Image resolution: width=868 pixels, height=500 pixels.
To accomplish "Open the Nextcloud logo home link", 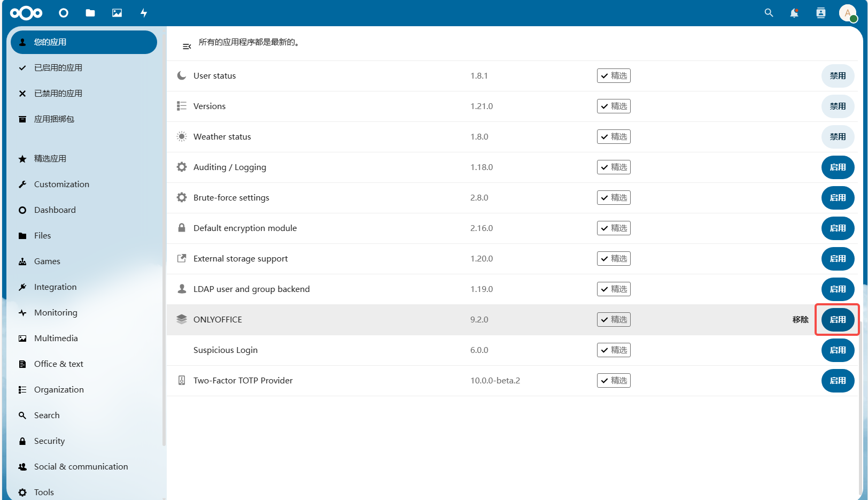I will coord(26,13).
